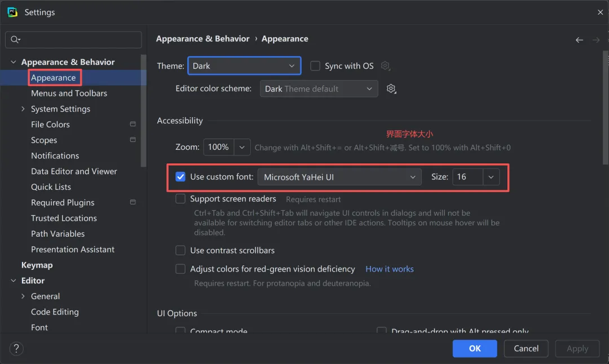Enable Sync with OS checkbox
The height and width of the screenshot is (364, 609).
click(x=315, y=66)
